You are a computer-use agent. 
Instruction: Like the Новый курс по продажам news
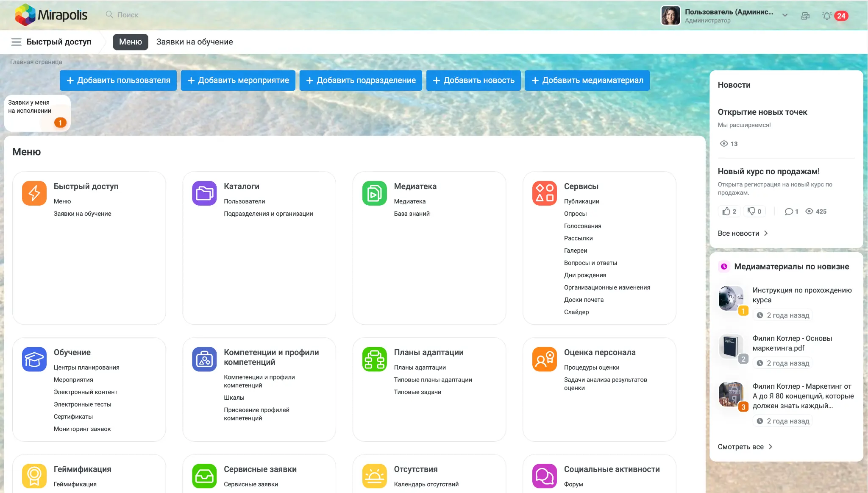pyautogui.click(x=729, y=211)
